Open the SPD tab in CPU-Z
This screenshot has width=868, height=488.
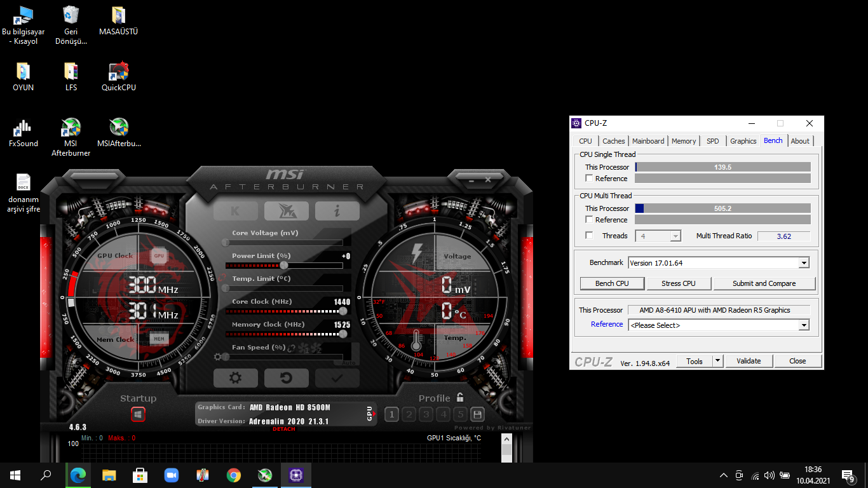pos(713,141)
